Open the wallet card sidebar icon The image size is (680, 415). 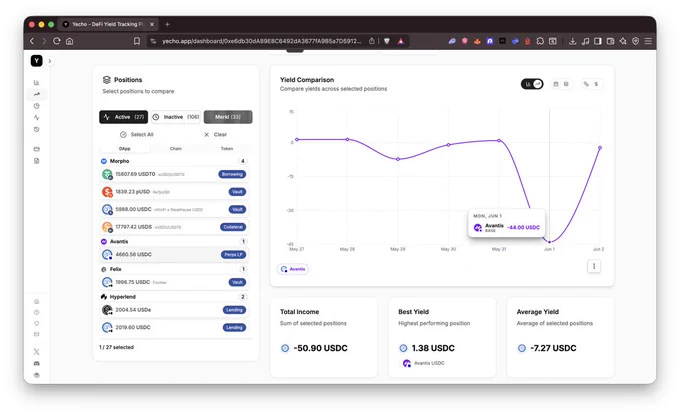(36, 149)
